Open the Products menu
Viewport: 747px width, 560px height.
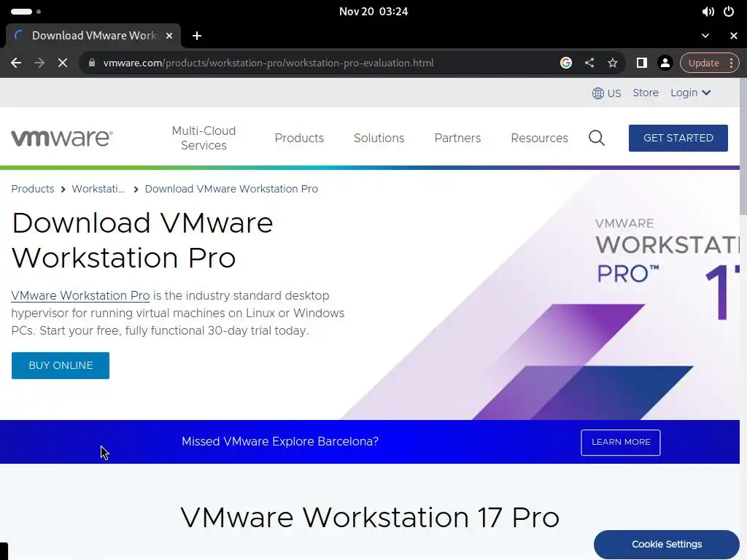click(x=299, y=138)
